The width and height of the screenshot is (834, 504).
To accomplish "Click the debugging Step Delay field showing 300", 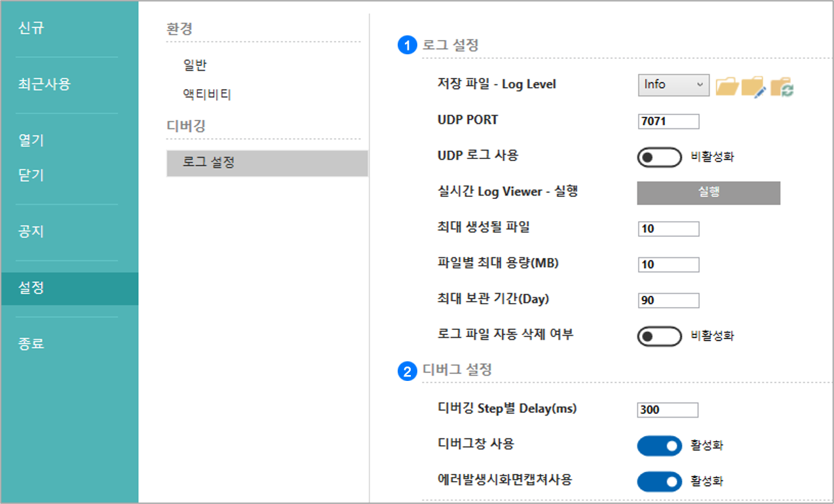I will click(667, 410).
